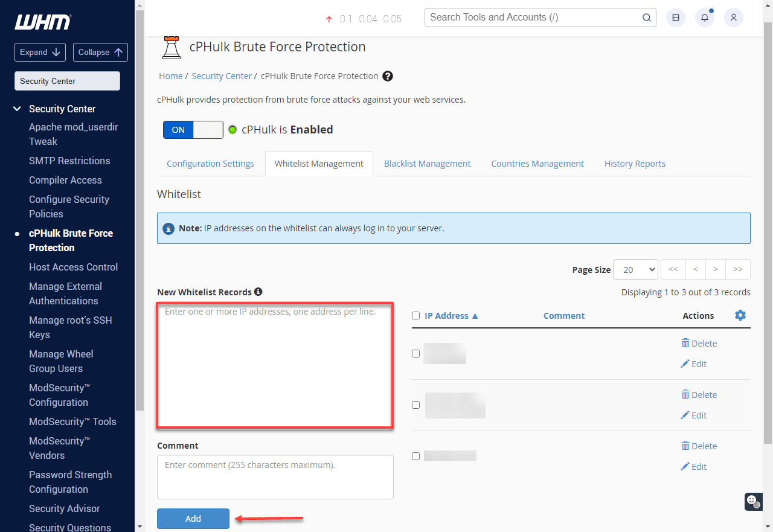This screenshot has width=773, height=532.
Task: Open the History Reports tab
Action: point(635,164)
